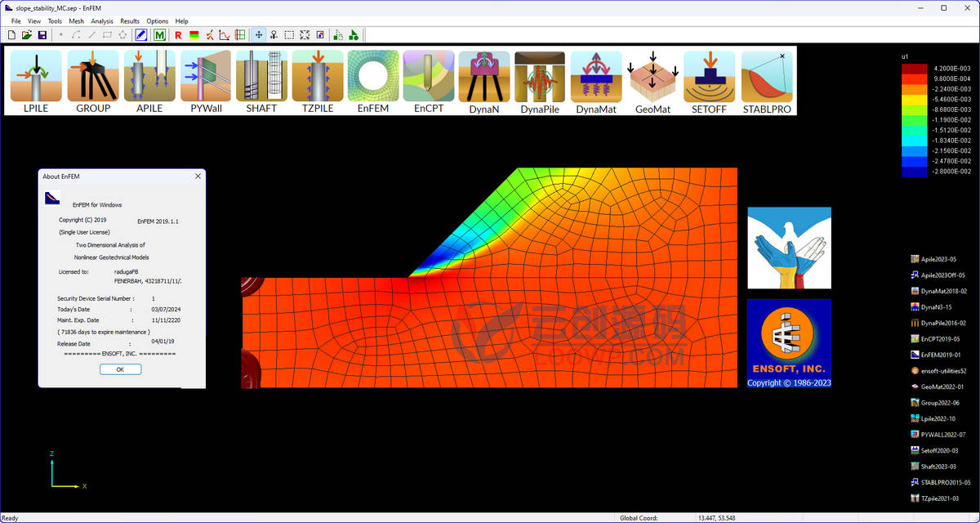Click the color contour bands toolbar icon
Screen dimensions: 980x523
point(194,35)
